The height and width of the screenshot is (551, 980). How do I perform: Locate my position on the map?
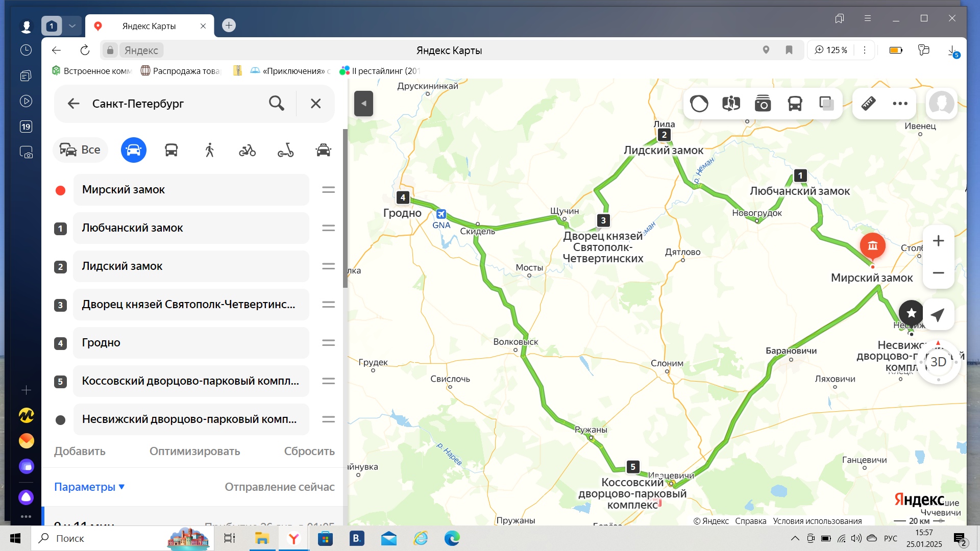pyautogui.click(x=938, y=315)
